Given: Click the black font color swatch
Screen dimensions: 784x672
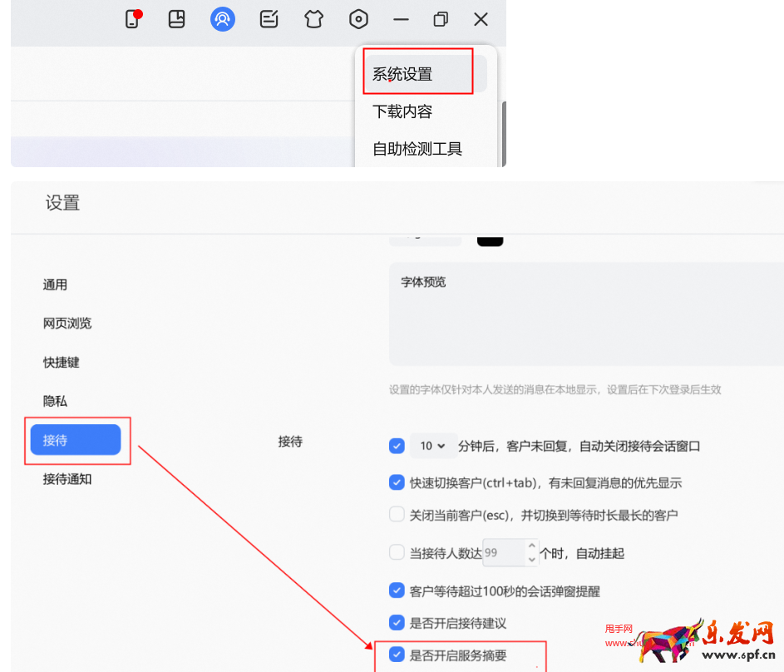Looking at the screenshot, I should point(490,241).
